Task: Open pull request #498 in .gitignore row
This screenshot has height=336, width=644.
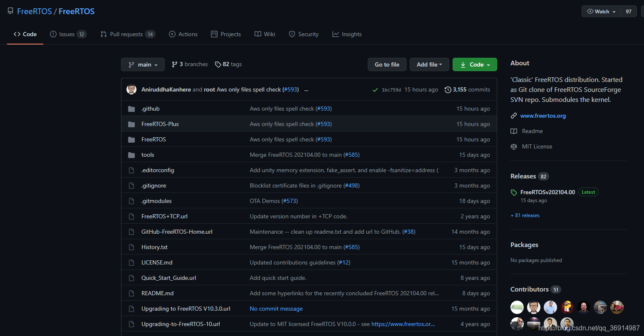Action: click(x=352, y=186)
